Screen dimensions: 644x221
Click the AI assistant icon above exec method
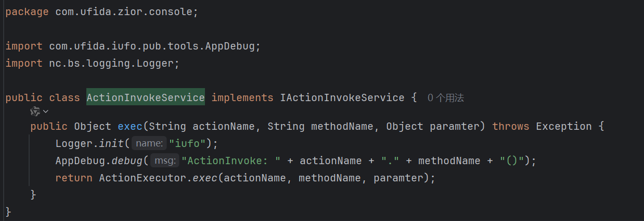coord(35,111)
